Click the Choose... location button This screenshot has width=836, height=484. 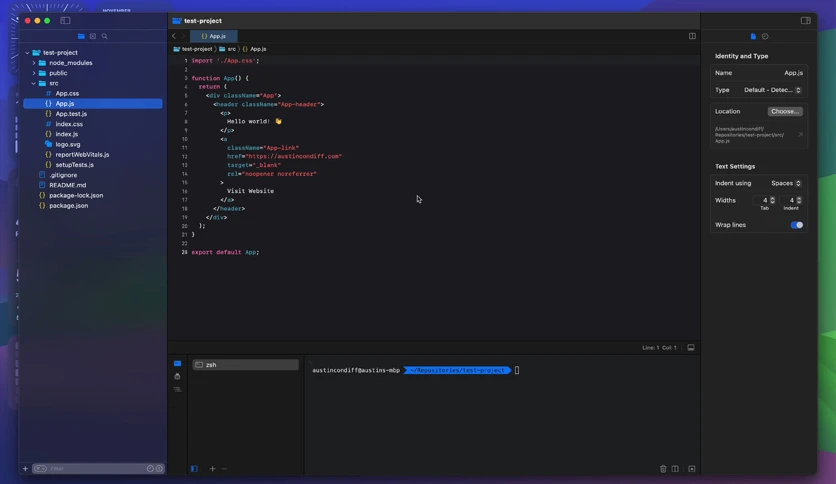click(785, 111)
